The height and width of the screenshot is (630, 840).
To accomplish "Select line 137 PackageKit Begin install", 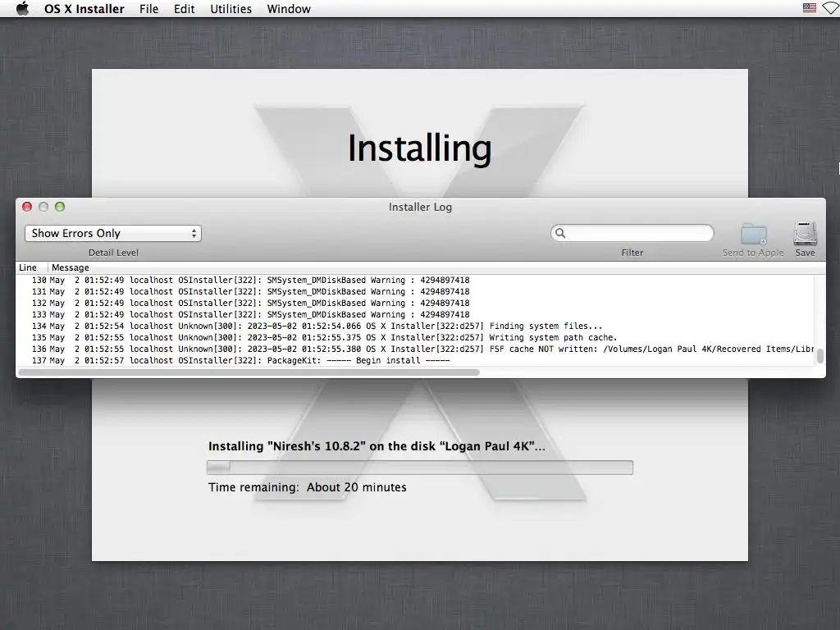I will [x=415, y=361].
